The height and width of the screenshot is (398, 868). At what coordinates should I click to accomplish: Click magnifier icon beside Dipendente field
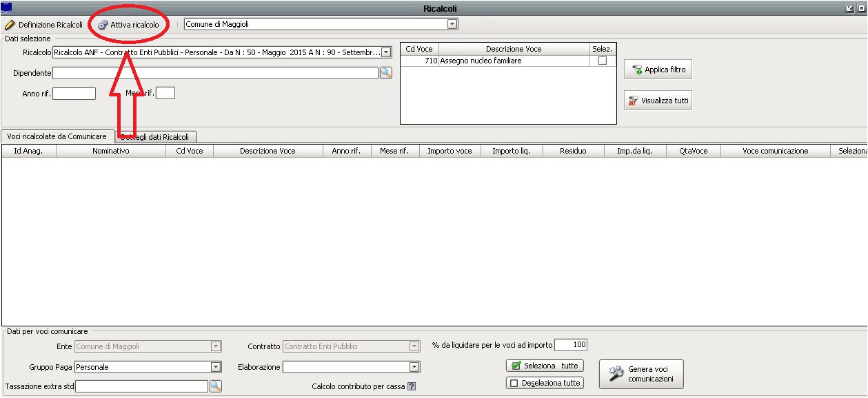coord(385,73)
